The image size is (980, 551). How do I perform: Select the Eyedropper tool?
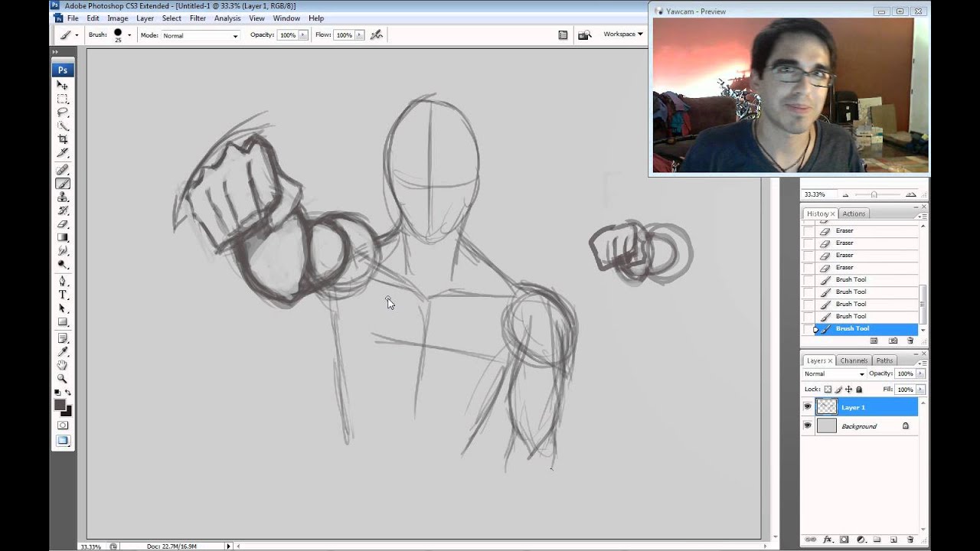(63, 352)
